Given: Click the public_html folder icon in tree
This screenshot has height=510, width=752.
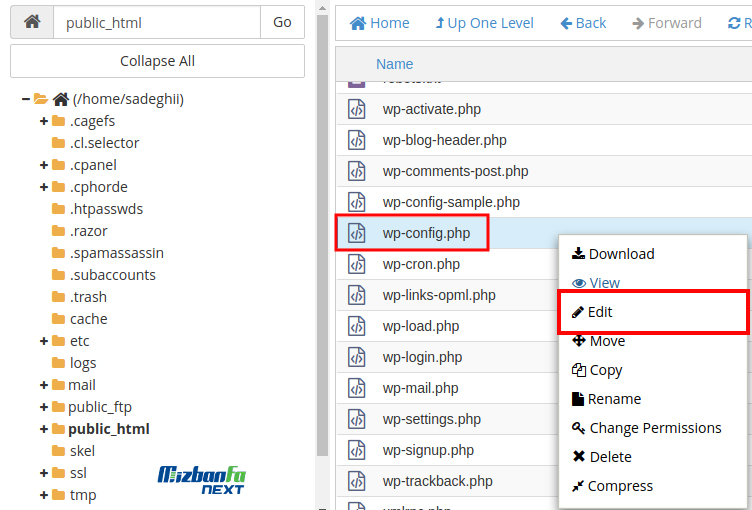Looking at the screenshot, I should pyautogui.click(x=58, y=429).
